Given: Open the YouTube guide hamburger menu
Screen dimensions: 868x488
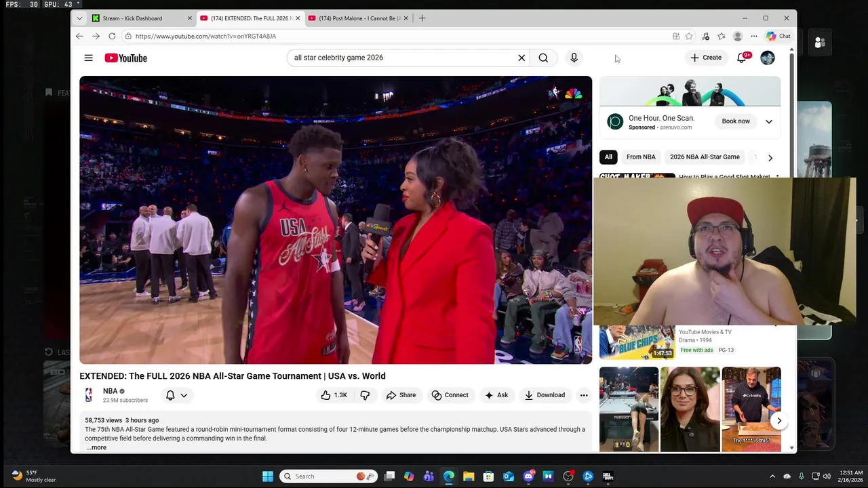Looking at the screenshot, I should pyautogui.click(x=88, y=58).
